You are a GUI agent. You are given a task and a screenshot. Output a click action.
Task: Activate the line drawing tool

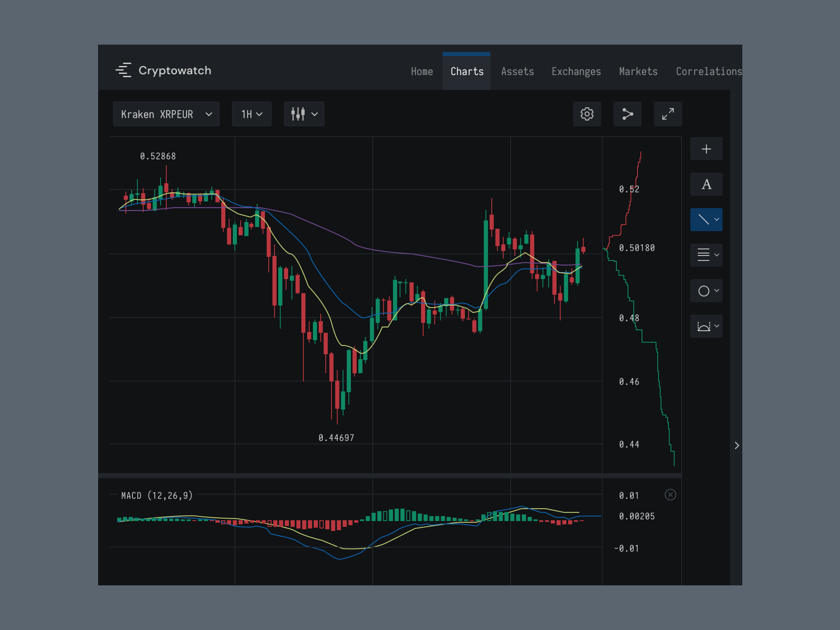[x=703, y=219]
